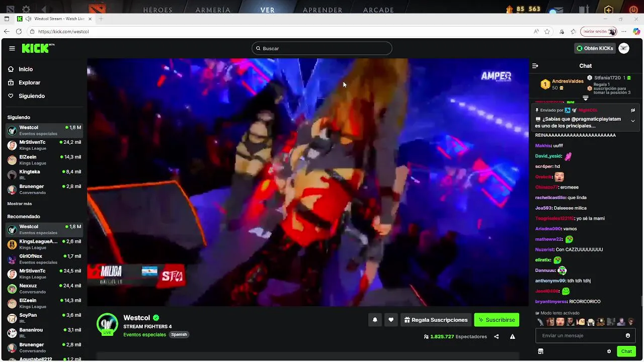The width and height of the screenshot is (644, 362).
Task: Toggle notifications with the bell icon
Action: (x=375, y=320)
